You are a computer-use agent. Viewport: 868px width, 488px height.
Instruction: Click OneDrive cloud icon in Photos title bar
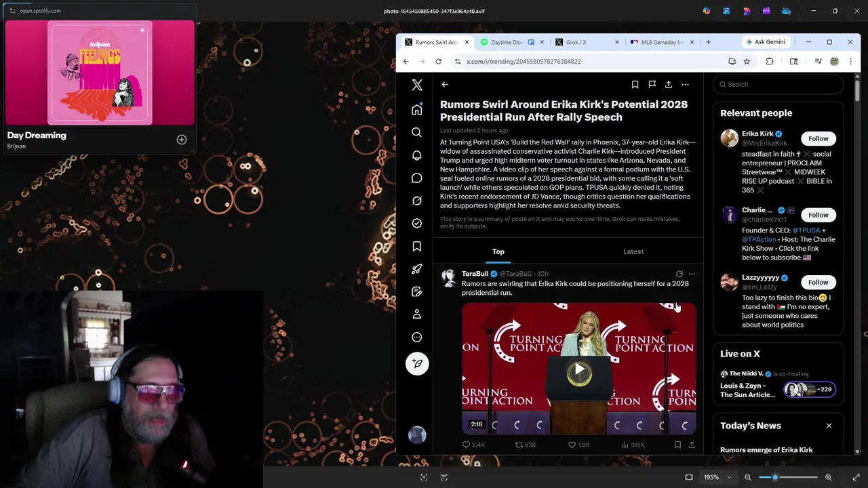786,11
